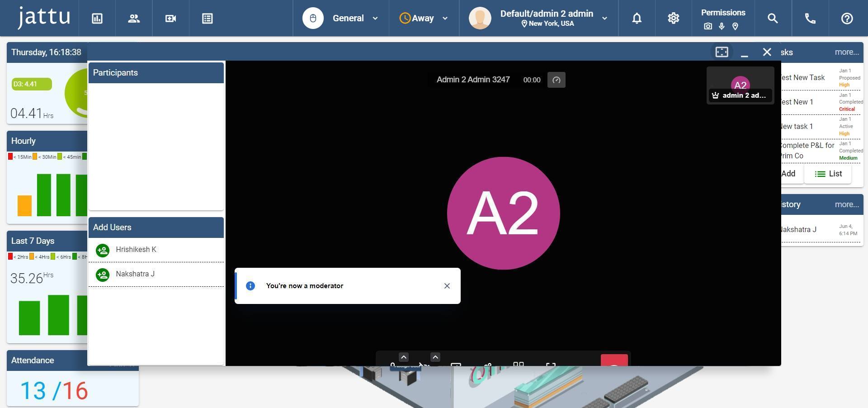Expand audio options chevron in call toolbar
The height and width of the screenshot is (408, 868).
[404, 357]
